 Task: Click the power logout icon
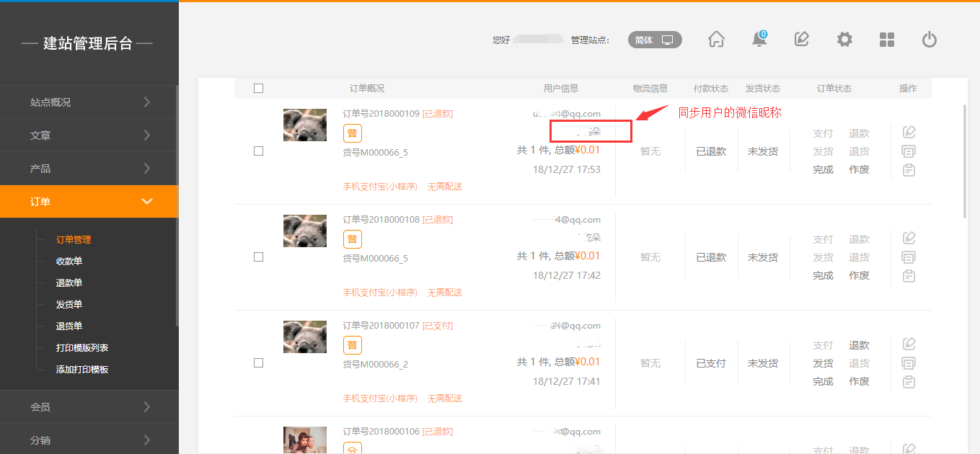[930, 40]
